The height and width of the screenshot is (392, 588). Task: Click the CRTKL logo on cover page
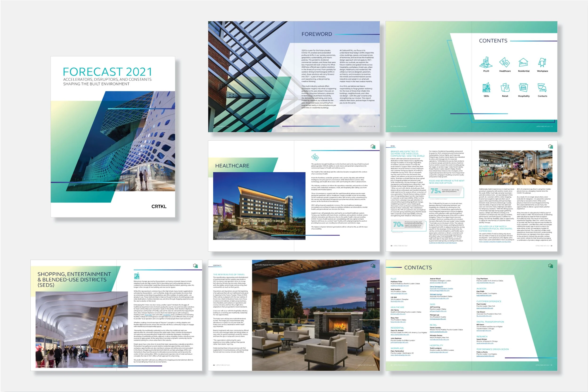tap(159, 206)
